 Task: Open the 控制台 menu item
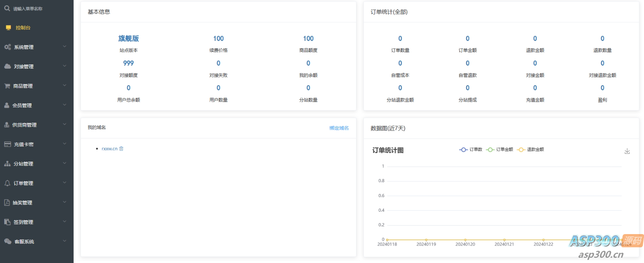tap(37, 28)
